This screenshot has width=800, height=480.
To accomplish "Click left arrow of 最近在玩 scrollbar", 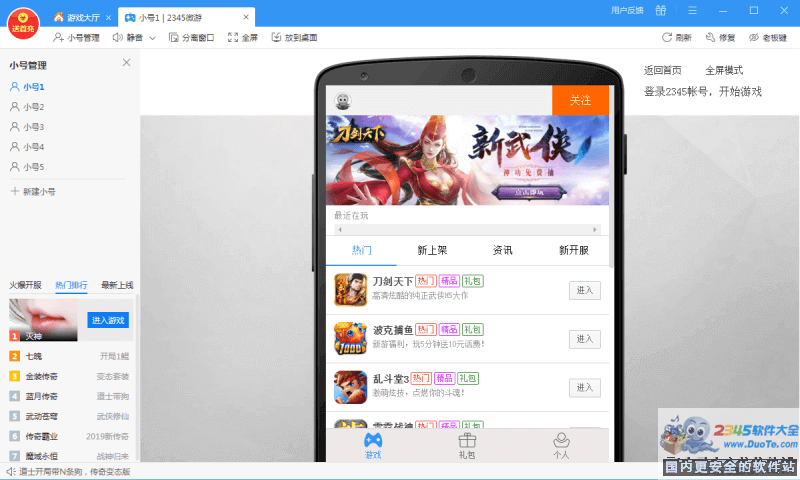I will (340, 230).
